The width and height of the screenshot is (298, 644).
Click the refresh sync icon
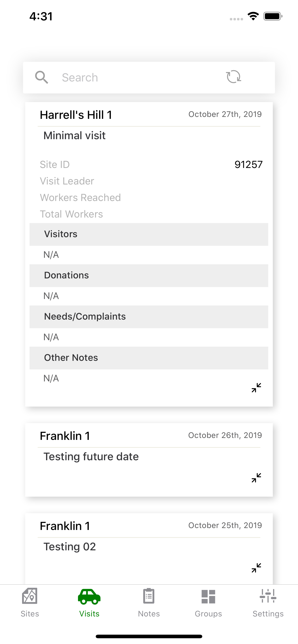click(x=234, y=77)
